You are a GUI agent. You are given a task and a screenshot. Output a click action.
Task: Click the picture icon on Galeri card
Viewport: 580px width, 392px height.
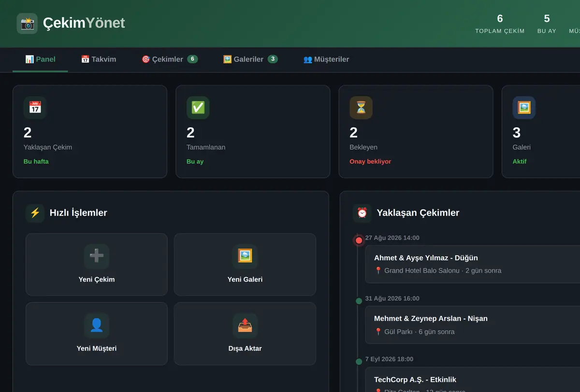tap(524, 107)
